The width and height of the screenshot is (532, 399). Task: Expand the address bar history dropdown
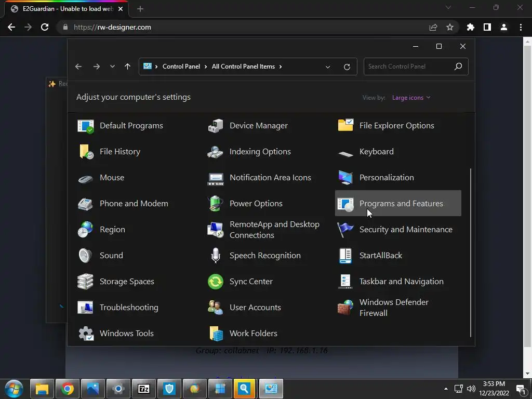point(328,67)
